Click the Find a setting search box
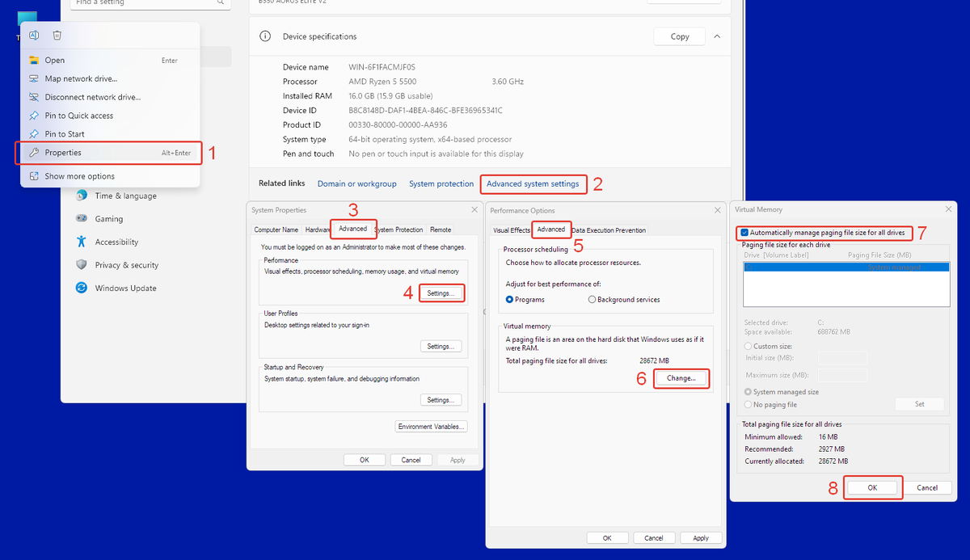 point(150,3)
